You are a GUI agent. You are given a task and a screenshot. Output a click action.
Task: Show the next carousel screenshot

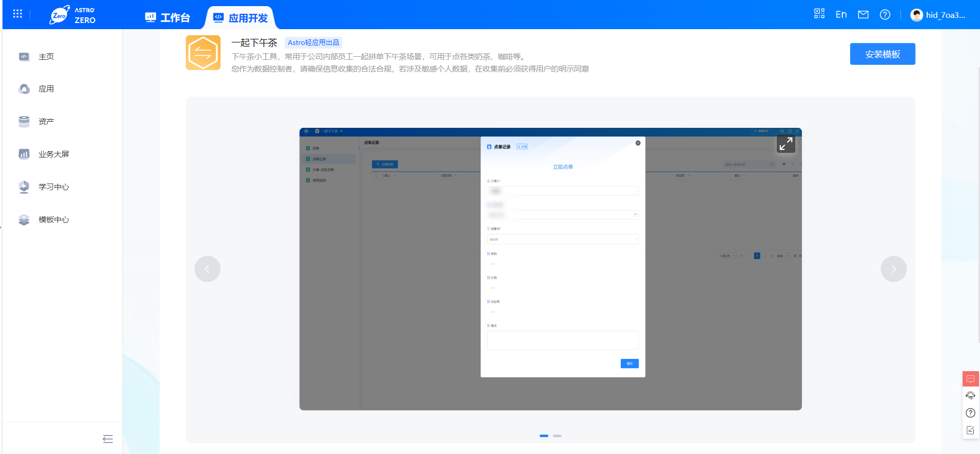(894, 269)
